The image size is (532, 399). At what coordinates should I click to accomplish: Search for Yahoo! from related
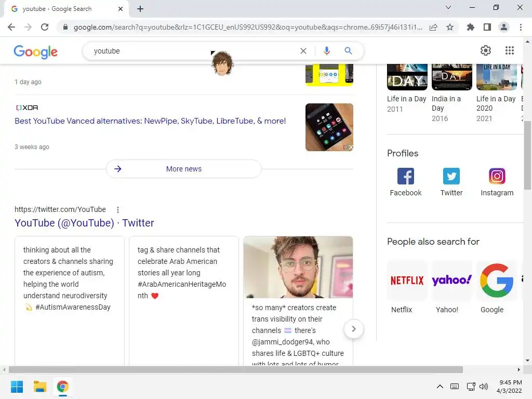(451, 287)
